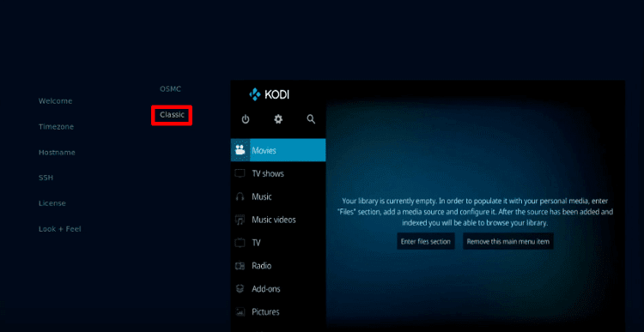
Task: Click the KODI title text
Action: pos(276,95)
